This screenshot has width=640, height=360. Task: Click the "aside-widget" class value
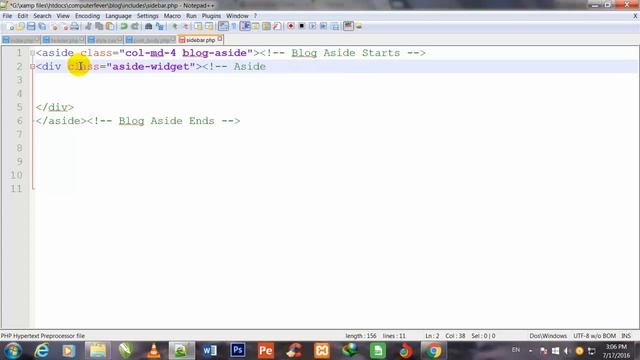click(x=151, y=67)
